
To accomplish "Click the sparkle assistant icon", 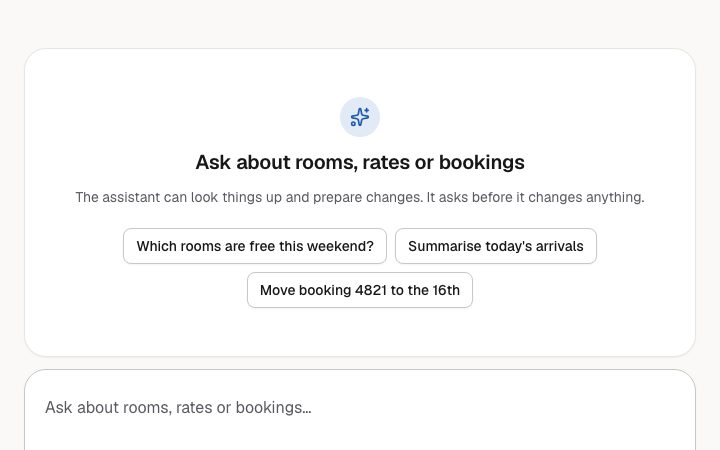I will click(360, 117).
